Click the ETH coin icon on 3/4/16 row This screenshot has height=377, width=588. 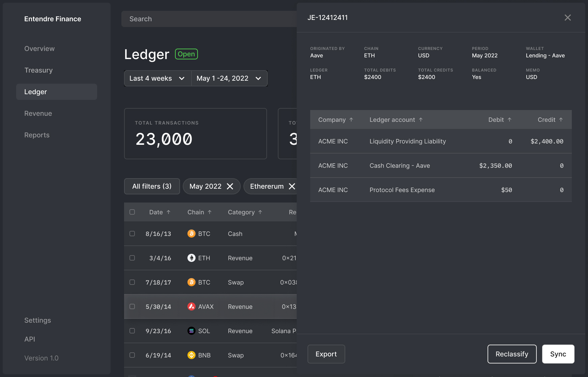[192, 258]
